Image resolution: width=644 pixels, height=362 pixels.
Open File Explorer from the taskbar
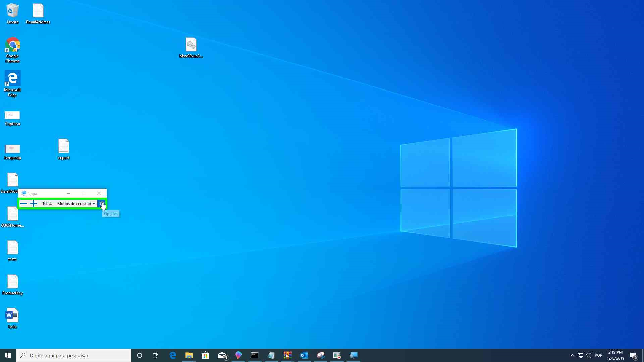pyautogui.click(x=189, y=355)
